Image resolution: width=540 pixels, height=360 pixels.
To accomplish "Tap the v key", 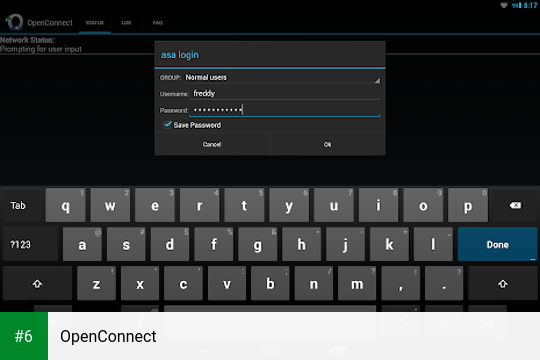I will coord(227,284).
